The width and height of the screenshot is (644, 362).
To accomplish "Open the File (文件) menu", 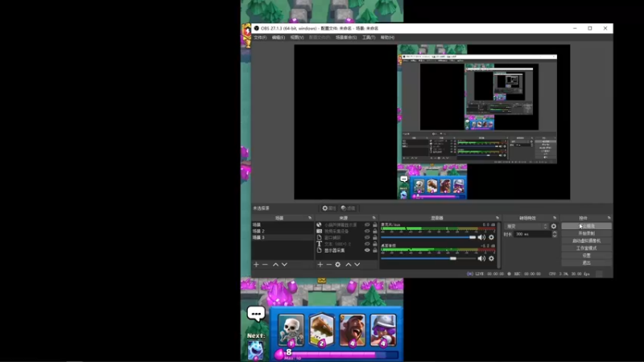I will (x=260, y=37).
